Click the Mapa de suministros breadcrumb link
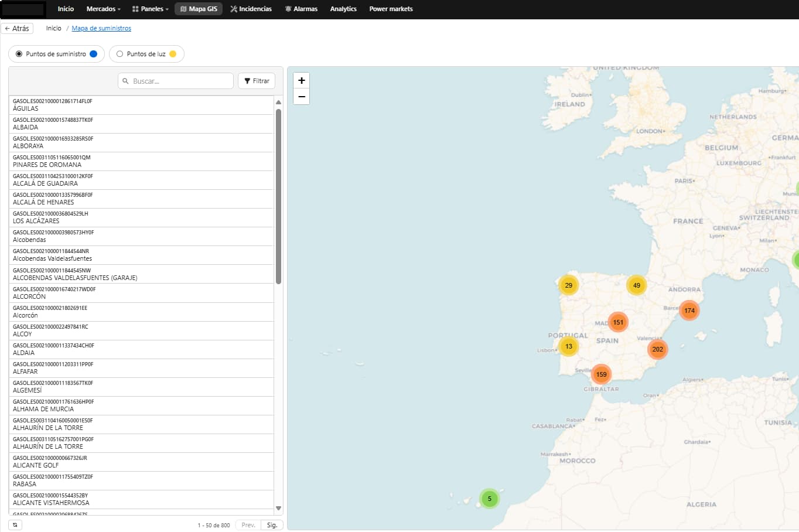799x532 pixels. coord(101,28)
